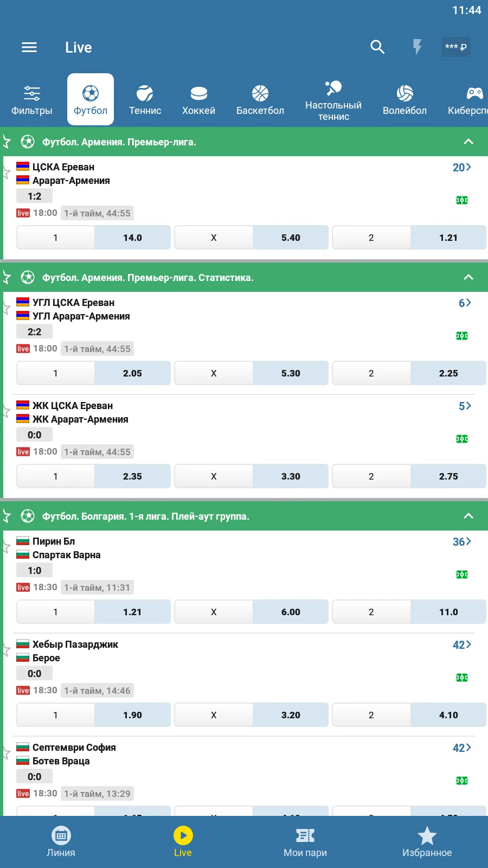Screen dimensions: 488x868
Task: Open the Мои пари tab
Action: pyautogui.click(x=305, y=842)
